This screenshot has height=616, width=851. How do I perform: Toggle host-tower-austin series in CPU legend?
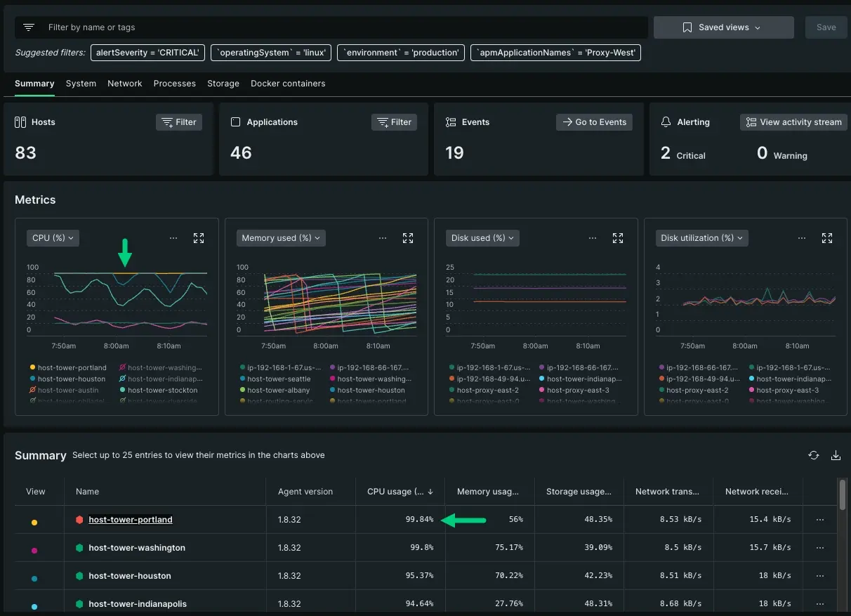pyautogui.click(x=68, y=390)
